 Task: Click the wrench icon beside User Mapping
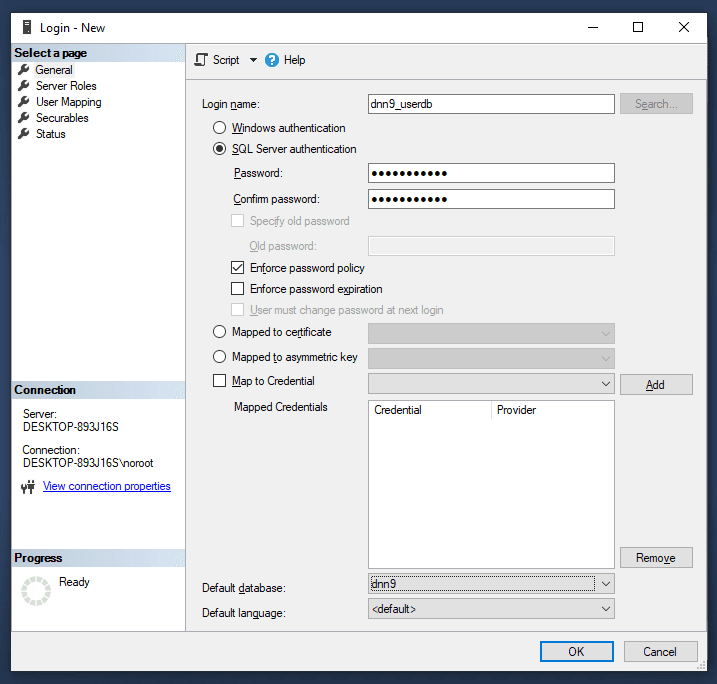pyautogui.click(x=24, y=102)
